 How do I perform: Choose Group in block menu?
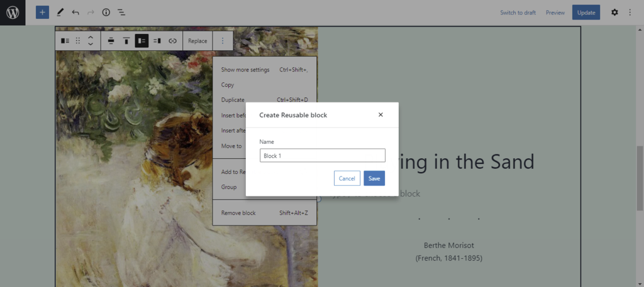pyautogui.click(x=229, y=187)
